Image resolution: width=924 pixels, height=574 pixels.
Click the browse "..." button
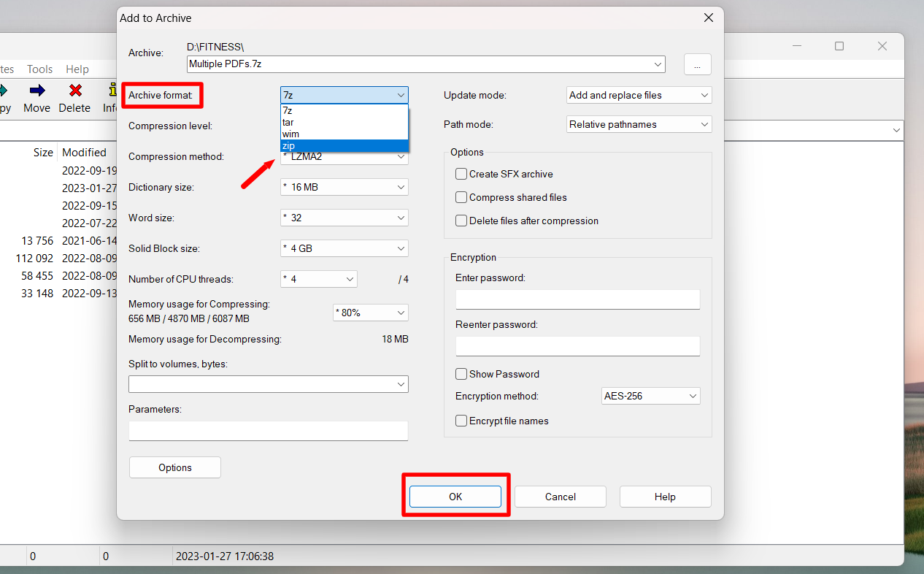698,64
